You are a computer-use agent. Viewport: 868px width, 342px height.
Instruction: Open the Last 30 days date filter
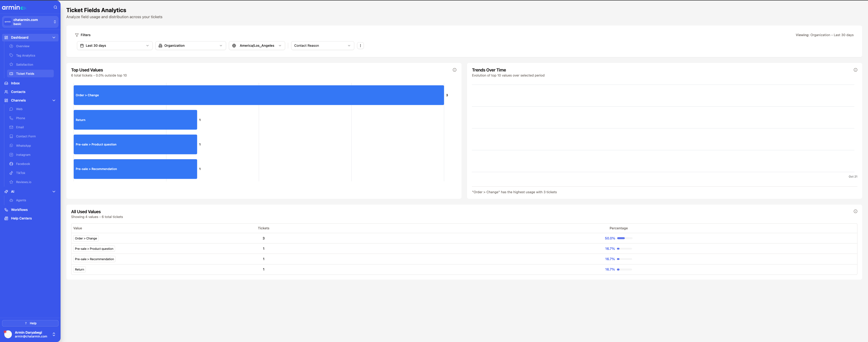coord(114,45)
